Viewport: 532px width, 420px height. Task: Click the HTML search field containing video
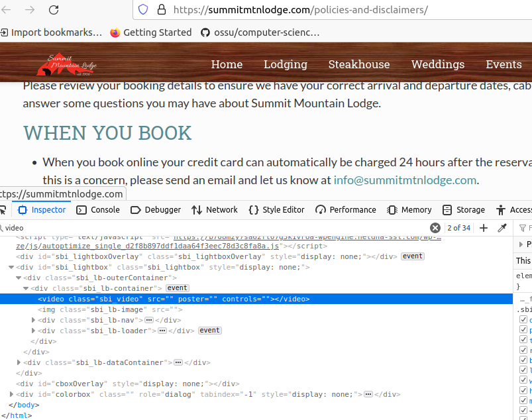click(214, 228)
